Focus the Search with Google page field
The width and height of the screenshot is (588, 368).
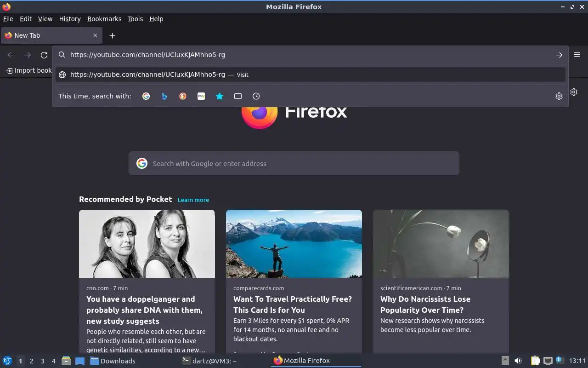[294, 163]
